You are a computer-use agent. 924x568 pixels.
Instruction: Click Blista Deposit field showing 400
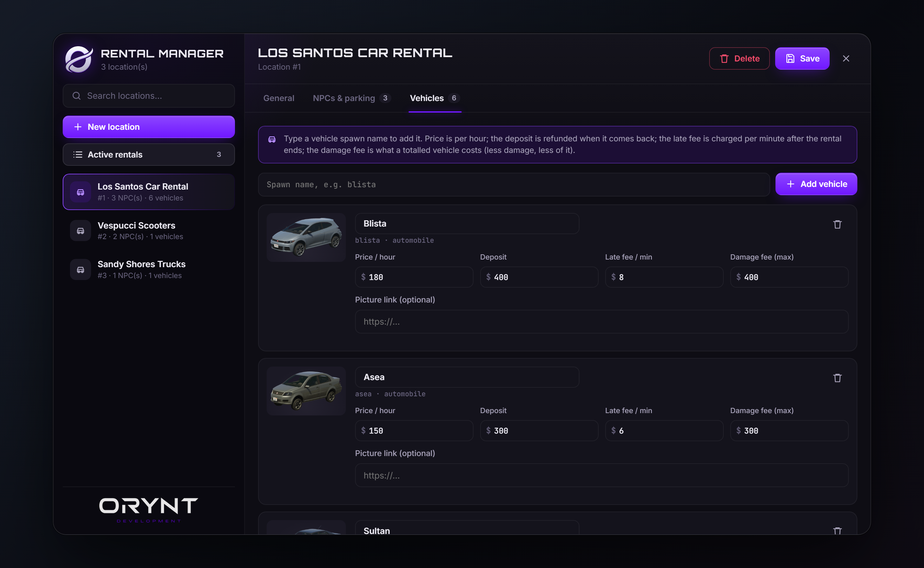click(x=539, y=277)
